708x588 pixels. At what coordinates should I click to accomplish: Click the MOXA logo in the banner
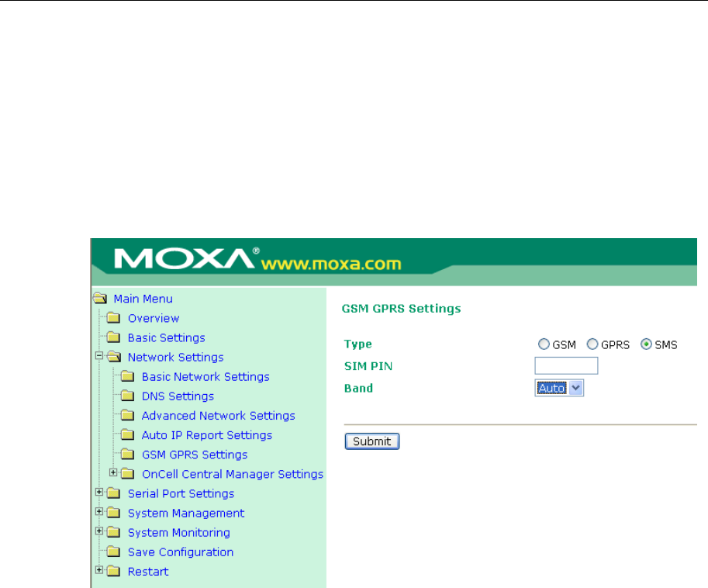(186, 258)
